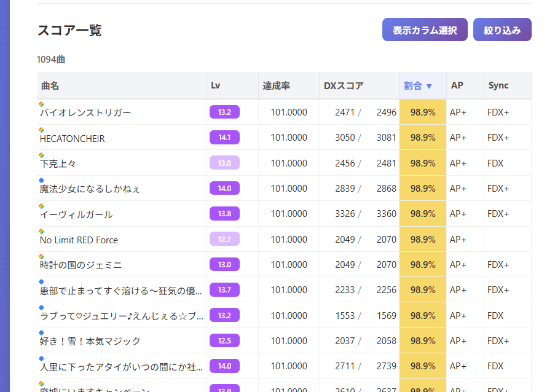Click DX score 1553 for ラブって♡ジュエリー
This screenshot has width=555, height=392.
tap(345, 316)
